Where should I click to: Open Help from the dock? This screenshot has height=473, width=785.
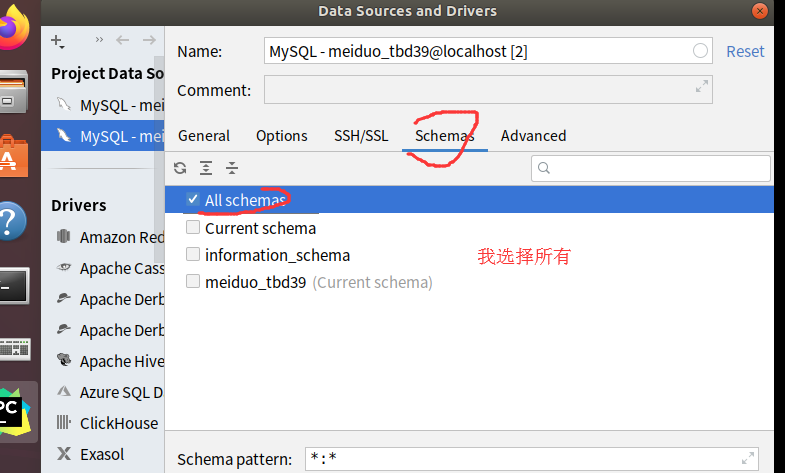tap(13, 221)
